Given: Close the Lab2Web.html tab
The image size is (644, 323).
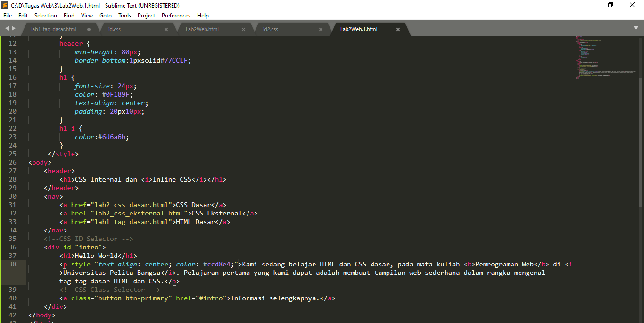Looking at the screenshot, I should [x=243, y=29].
